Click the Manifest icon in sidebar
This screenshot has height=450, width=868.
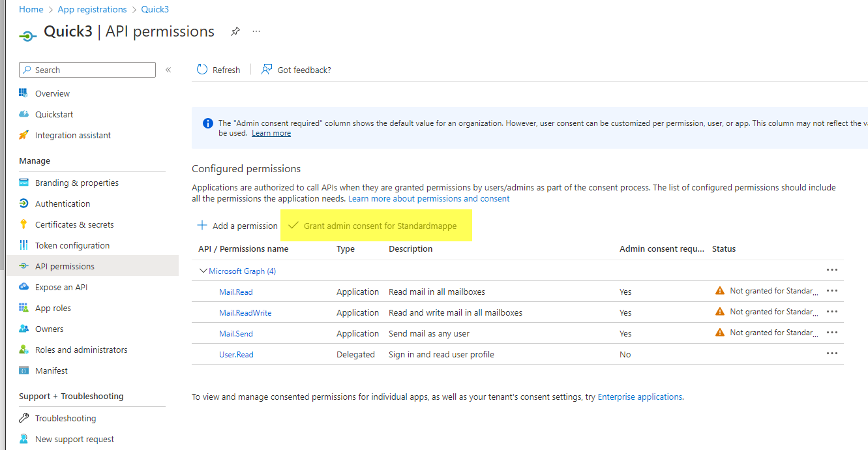[23, 370]
